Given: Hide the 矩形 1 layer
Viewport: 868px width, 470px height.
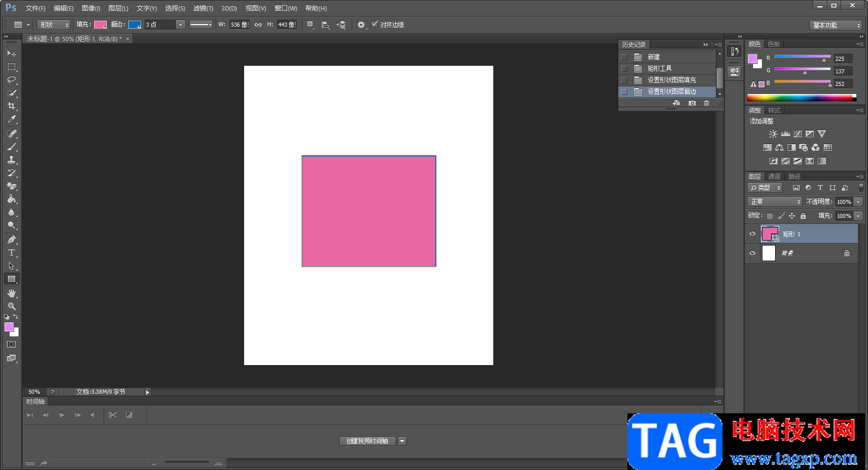Looking at the screenshot, I should tap(752, 234).
